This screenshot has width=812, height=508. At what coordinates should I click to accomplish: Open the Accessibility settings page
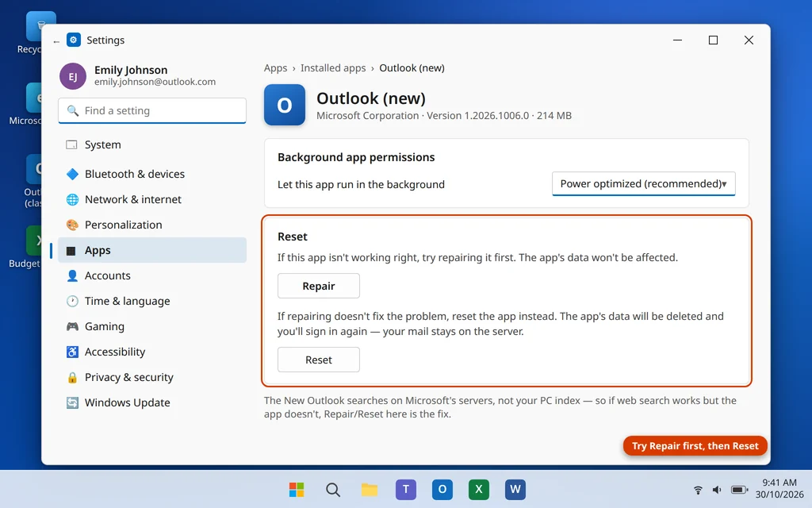pyautogui.click(x=152, y=352)
